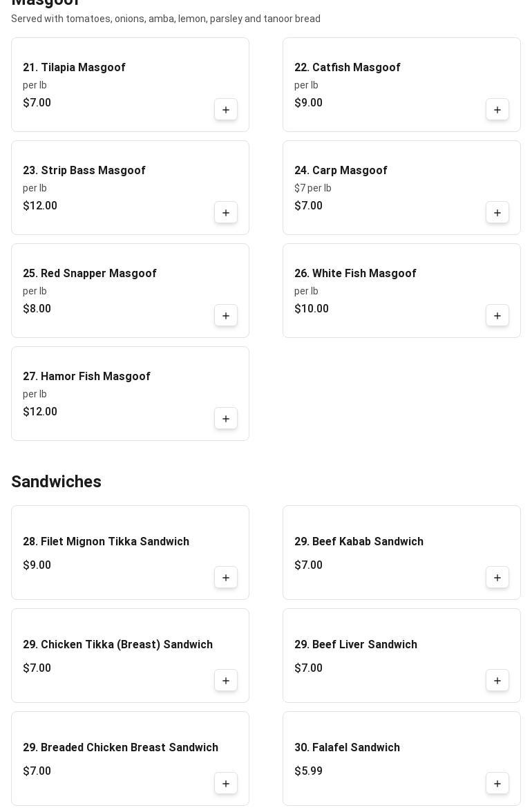The width and height of the screenshot is (532, 810).
Task: Add Carp Masgoof to order
Action: [x=497, y=213]
